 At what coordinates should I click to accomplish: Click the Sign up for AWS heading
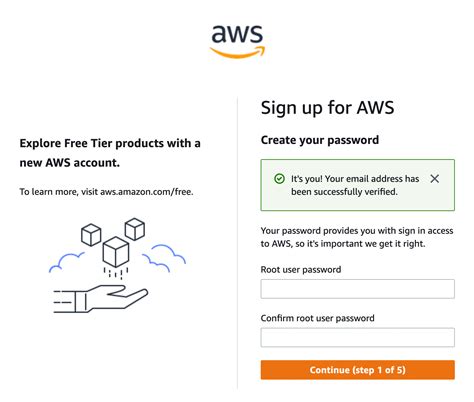coord(327,108)
